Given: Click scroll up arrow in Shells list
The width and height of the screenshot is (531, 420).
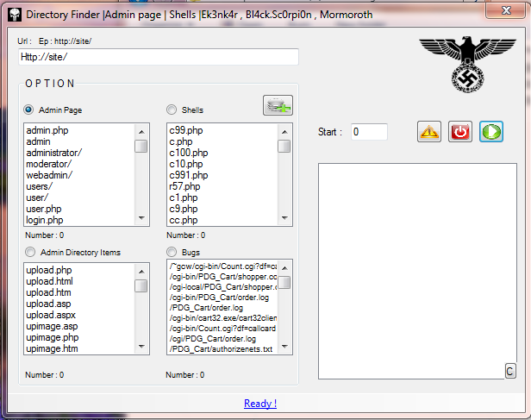Looking at the screenshot, I should click(x=284, y=131).
